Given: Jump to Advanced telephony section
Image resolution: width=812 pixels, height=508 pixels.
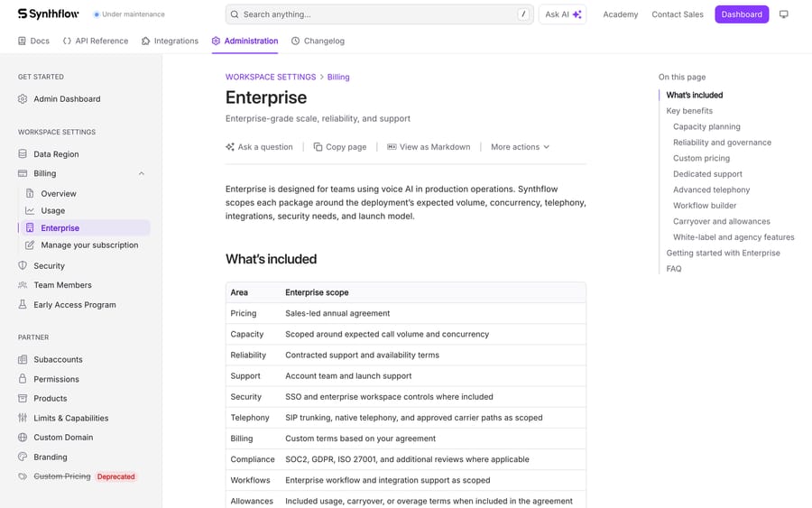Looking at the screenshot, I should pos(711,189).
